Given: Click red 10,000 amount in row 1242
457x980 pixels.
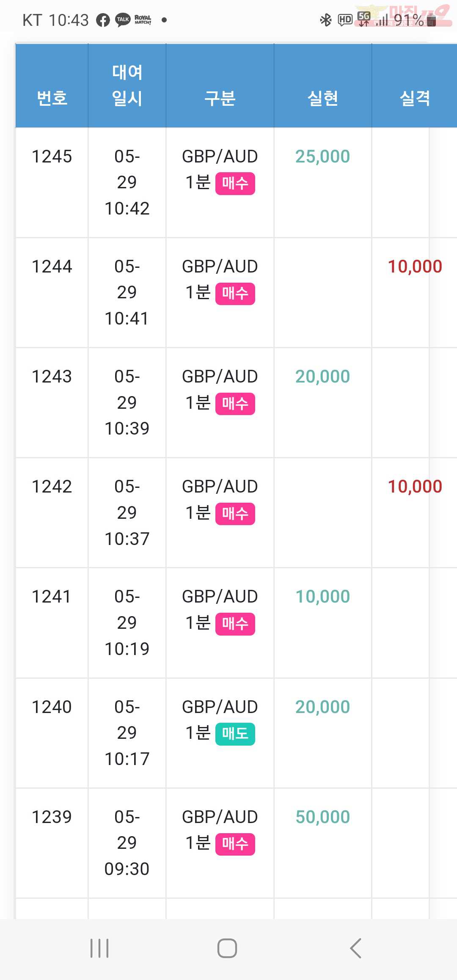Looking at the screenshot, I should point(415,487).
